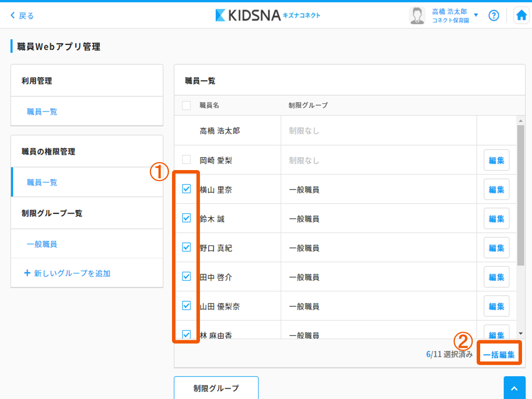Screen dimensions: 532x399
Task: Click the KIDSNA logo
Action: 268,15
